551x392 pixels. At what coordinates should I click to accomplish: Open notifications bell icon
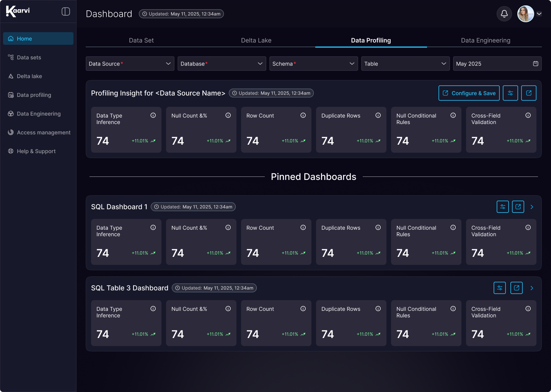coord(504,14)
